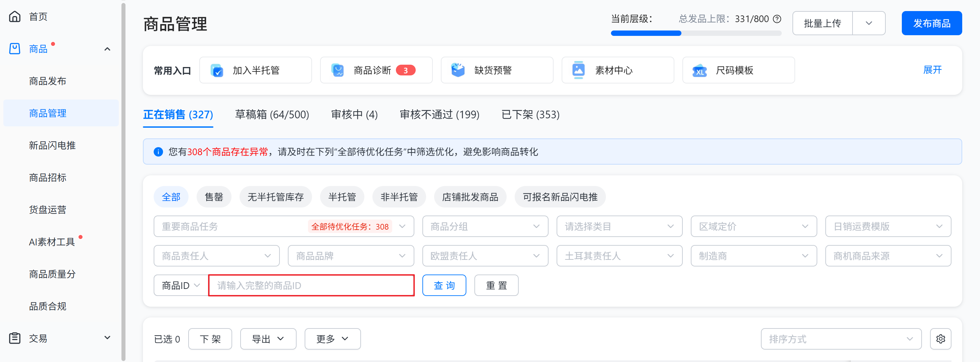Open 素材中心 material center icon
Viewport: 980px width, 362px height.
click(578, 70)
